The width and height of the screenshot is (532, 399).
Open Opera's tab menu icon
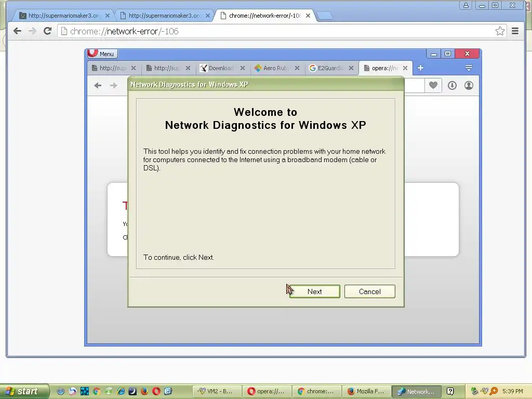click(x=469, y=68)
